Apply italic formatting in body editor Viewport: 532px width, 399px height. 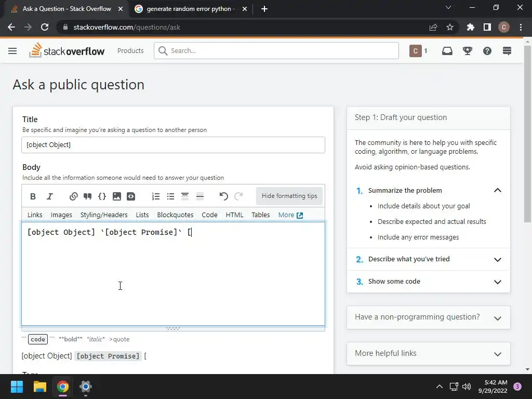click(49, 196)
